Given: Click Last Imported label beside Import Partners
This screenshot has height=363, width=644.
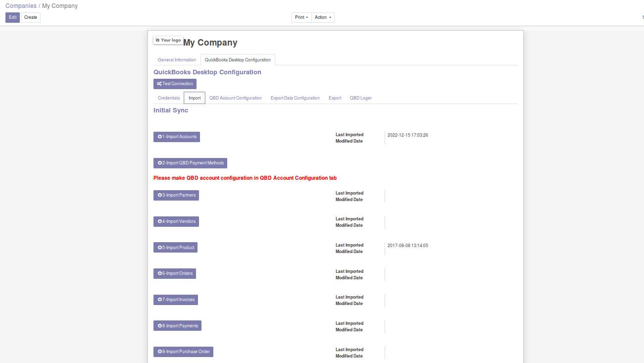Looking at the screenshot, I should pos(349,196).
